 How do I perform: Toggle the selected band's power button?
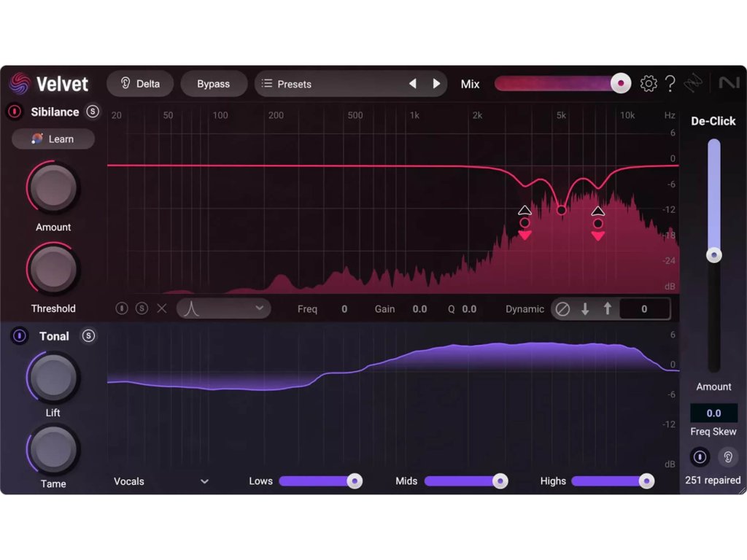coord(122,308)
